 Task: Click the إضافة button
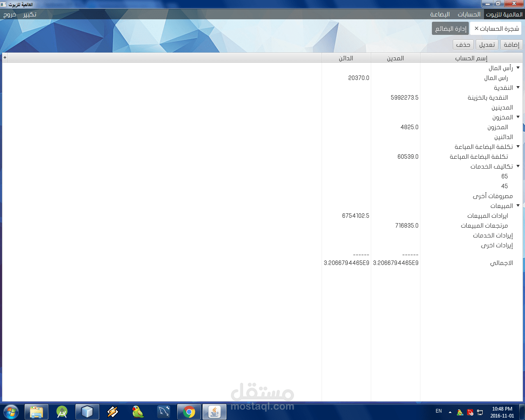[511, 45]
